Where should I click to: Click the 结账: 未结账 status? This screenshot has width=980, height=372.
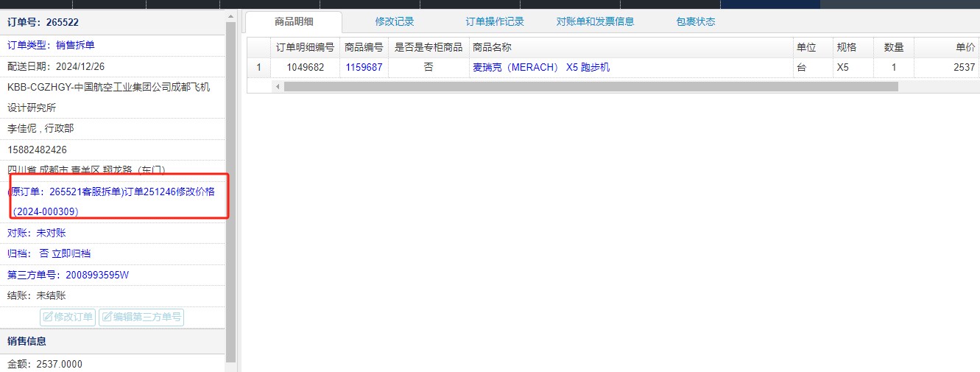click(x=37, y=295)
